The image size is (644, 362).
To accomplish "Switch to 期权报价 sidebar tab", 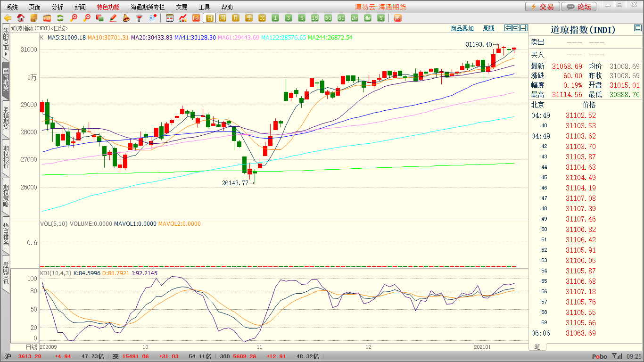I will click(x=6, y=157).
